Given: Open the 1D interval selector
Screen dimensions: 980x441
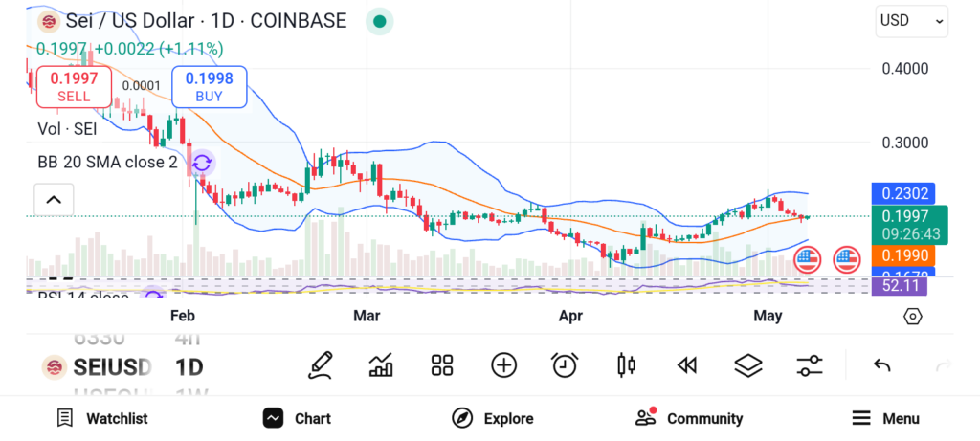Looking at the screenshot, I should tap(189, 366).
